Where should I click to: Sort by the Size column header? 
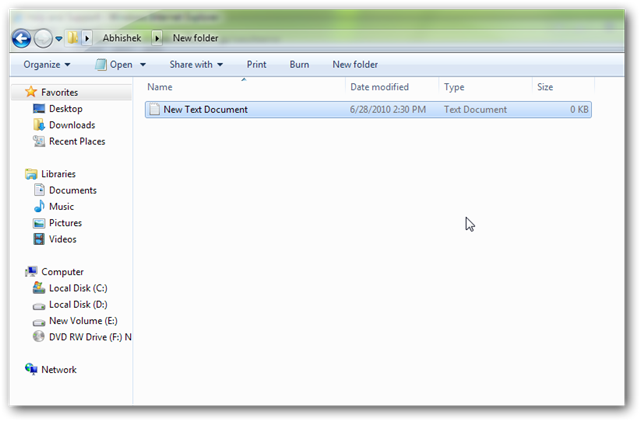545,87
